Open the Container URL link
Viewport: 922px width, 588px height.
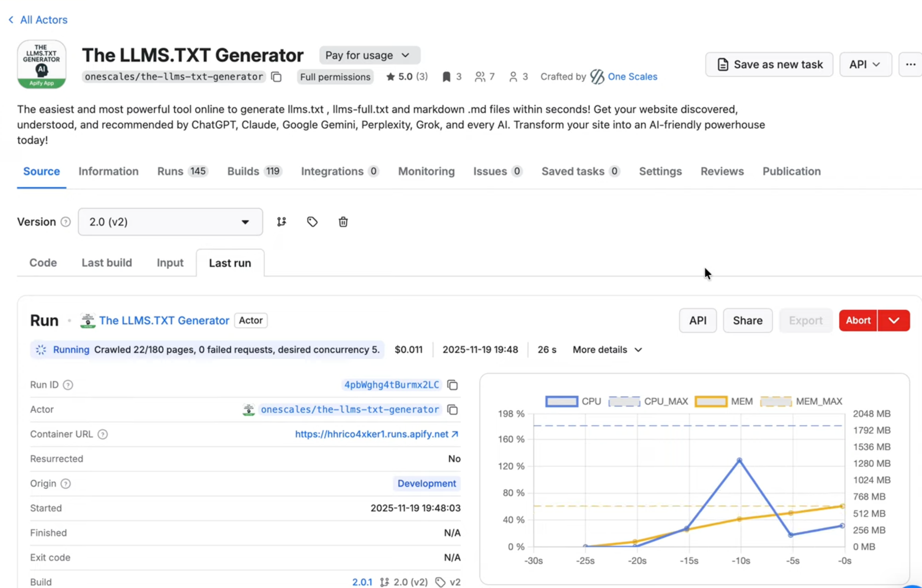coord(376,434)
